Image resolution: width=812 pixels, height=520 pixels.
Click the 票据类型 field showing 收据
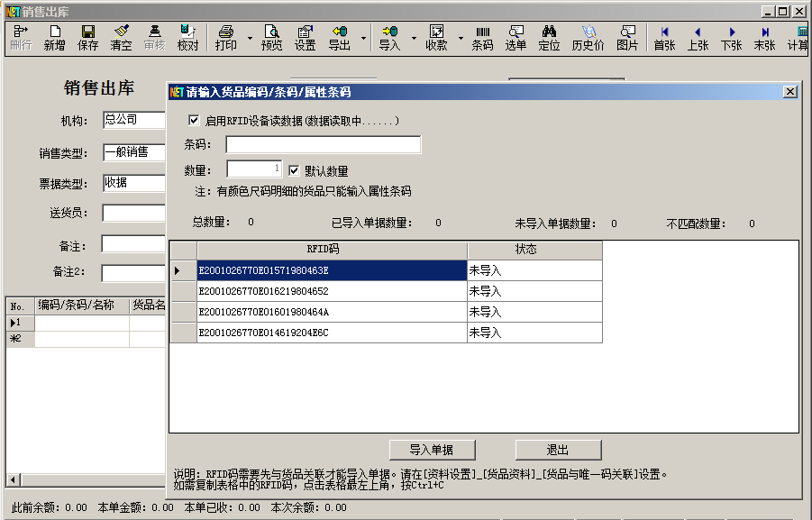point(133,183)
